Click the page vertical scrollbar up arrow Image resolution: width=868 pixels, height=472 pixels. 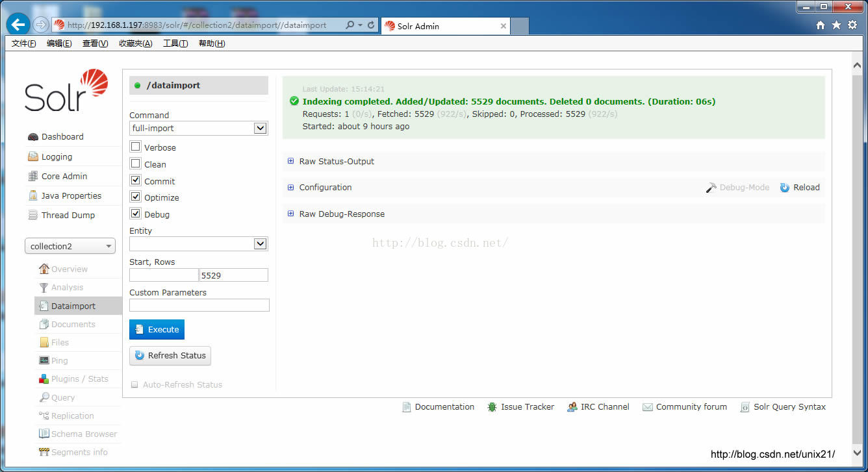coord(857,66)
